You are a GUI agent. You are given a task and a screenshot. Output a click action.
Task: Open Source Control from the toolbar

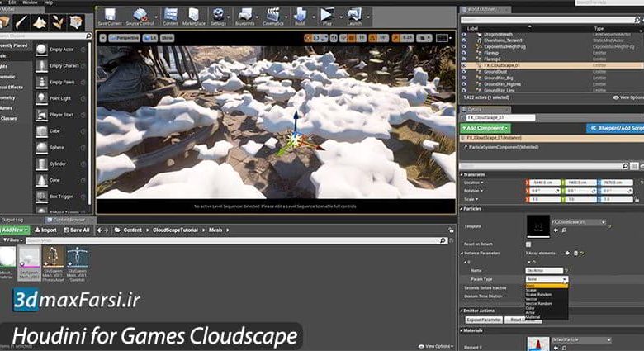tap(140, 15)
